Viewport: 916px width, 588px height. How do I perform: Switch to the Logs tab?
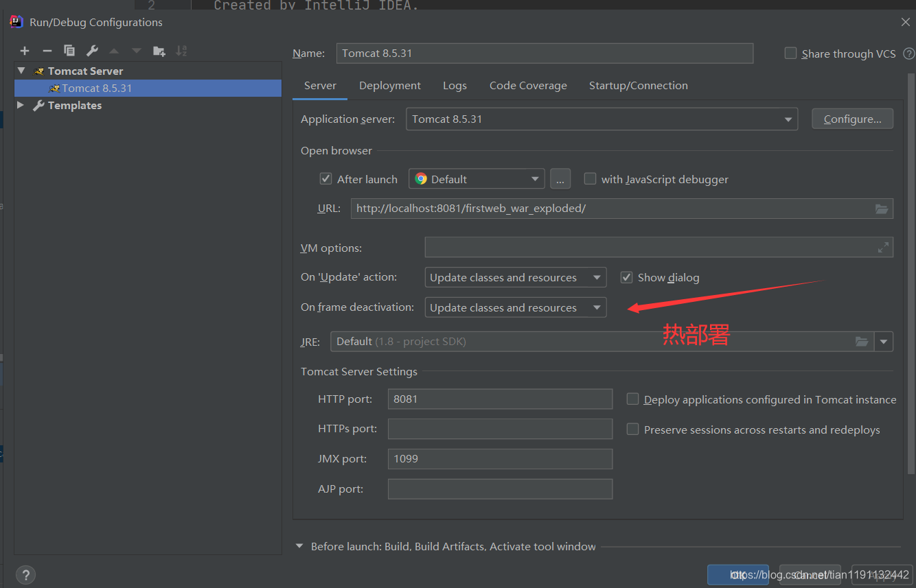point(455,86)
